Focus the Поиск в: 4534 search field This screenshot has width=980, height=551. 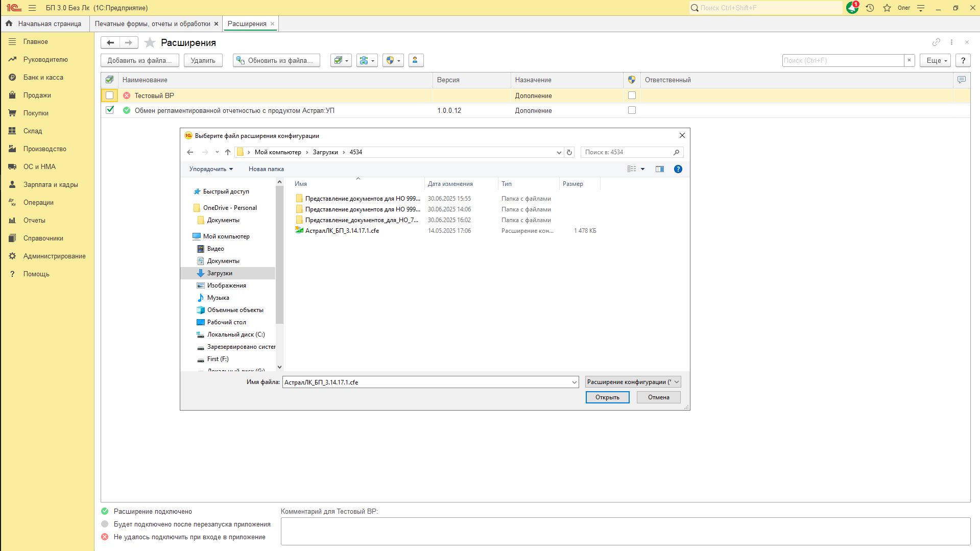click(x=632, y=152)
